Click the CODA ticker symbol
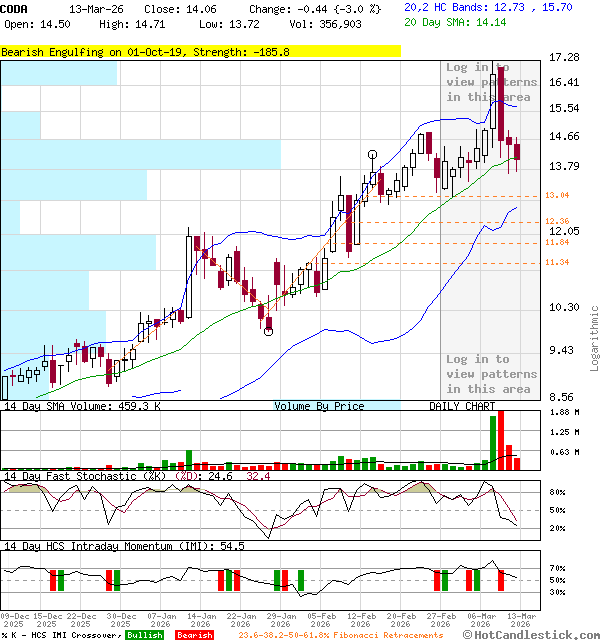The height and width of the screenshot is (640, 600). 14,8
